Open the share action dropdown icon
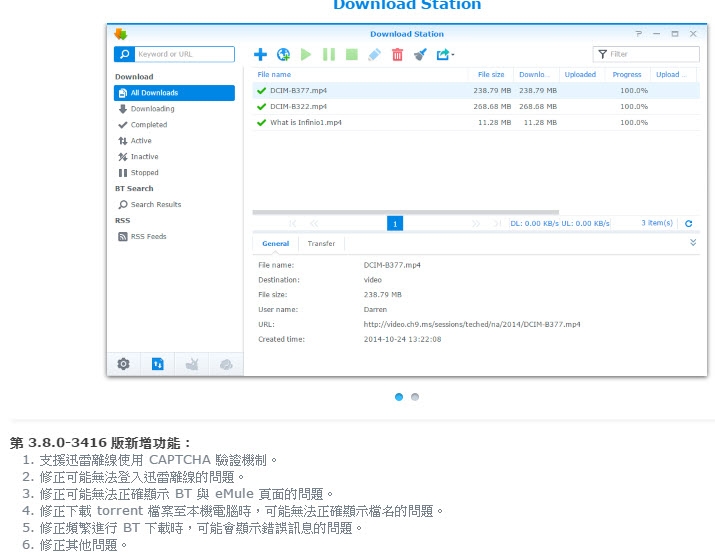 (445, 55)
